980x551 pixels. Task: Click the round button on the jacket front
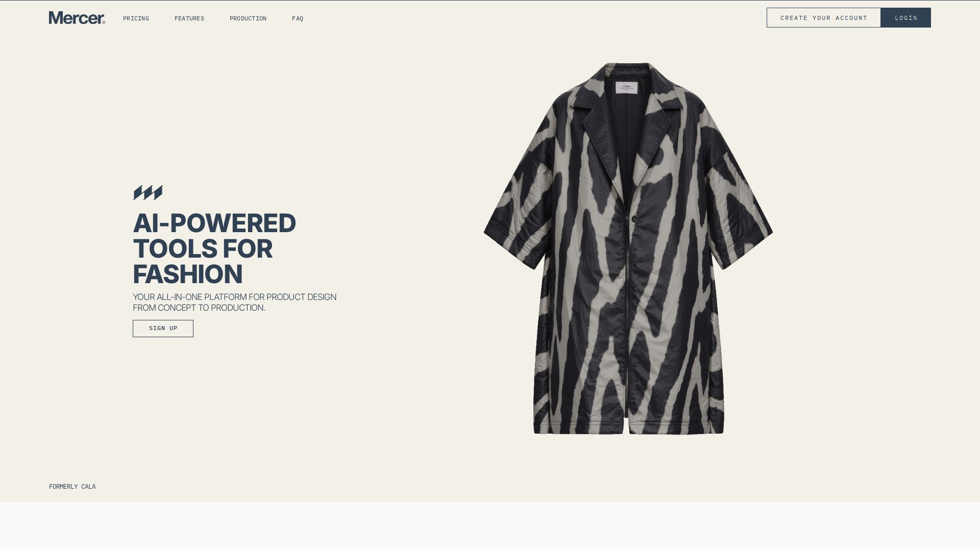635,219
